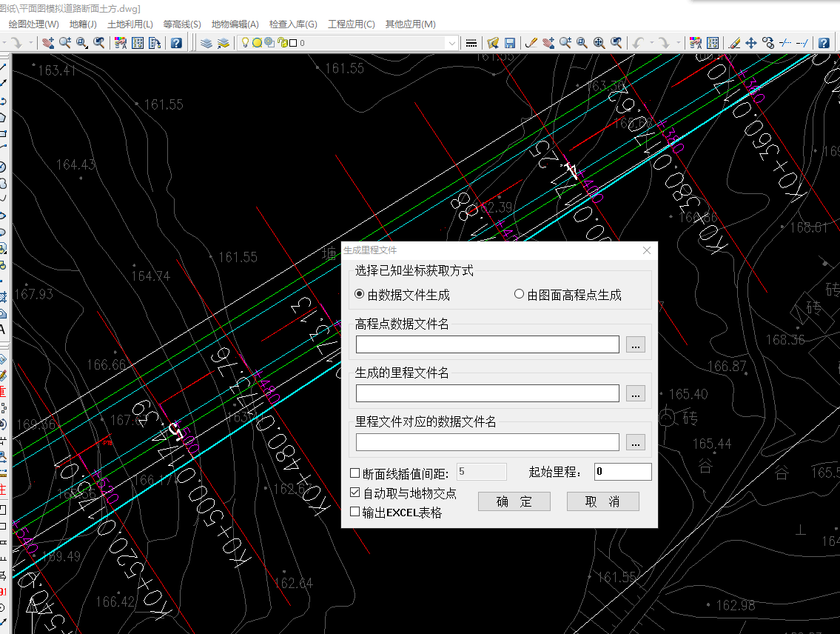The height and width of the screenshot is (634, 840).
Task: Click the undo arrow in right toolbar
Action: tap(637, 43)
